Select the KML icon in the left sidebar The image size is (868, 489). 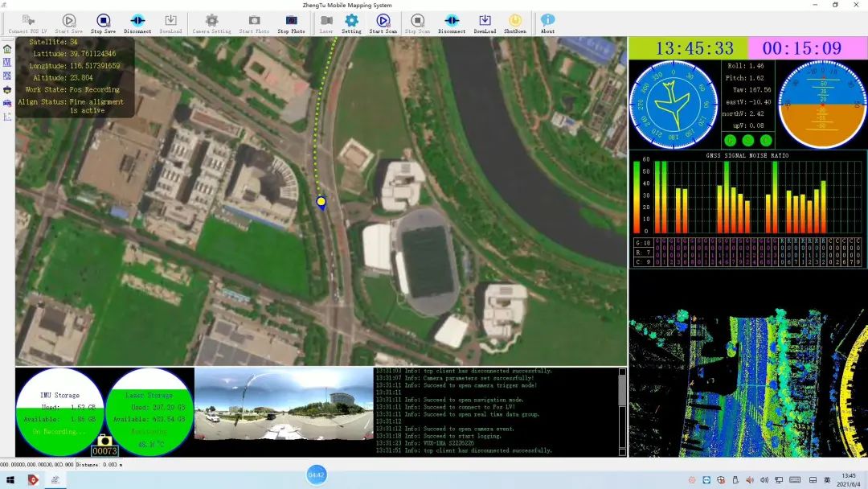pos(7,63)
